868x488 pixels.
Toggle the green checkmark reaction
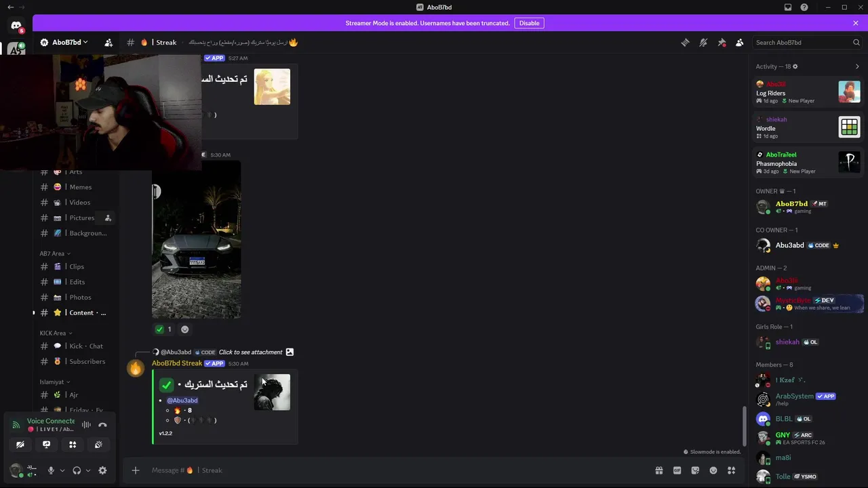163,329
